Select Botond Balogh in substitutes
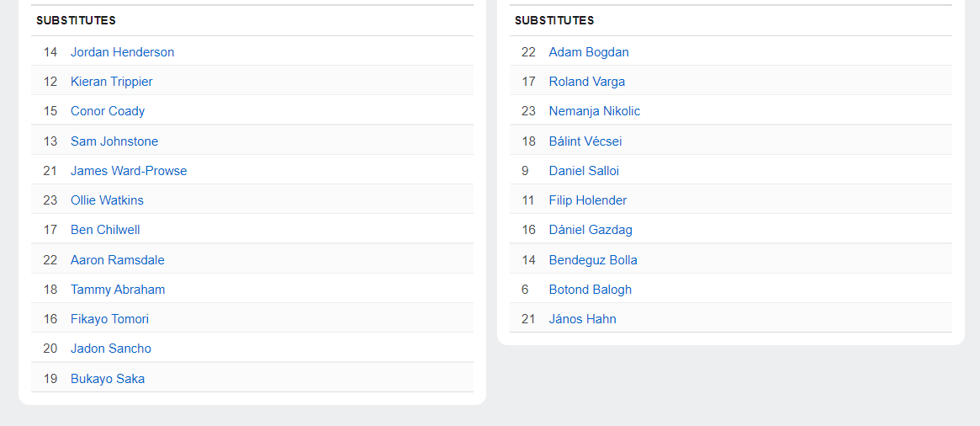980x426 pixels. pos(591,290)
